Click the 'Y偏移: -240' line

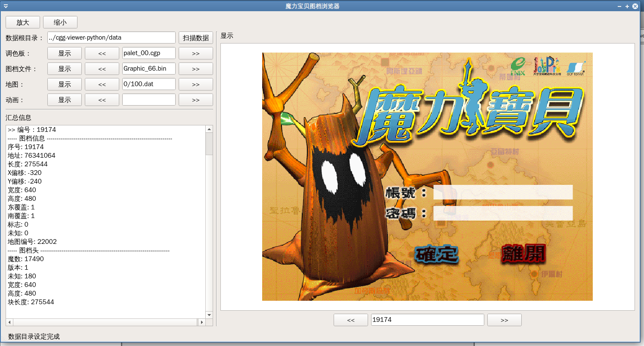[25, 181]
